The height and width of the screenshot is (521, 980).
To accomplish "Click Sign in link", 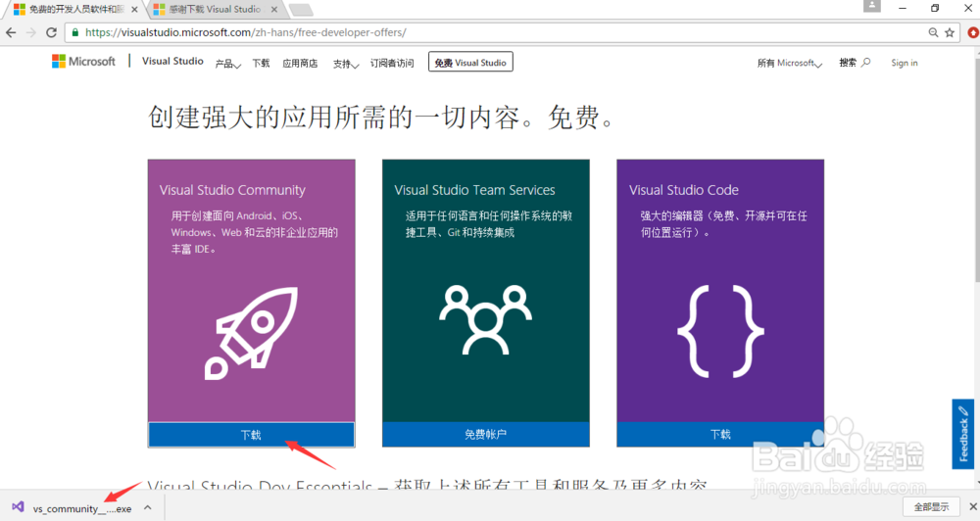I will pyautogui.click(x=905, y=63).
